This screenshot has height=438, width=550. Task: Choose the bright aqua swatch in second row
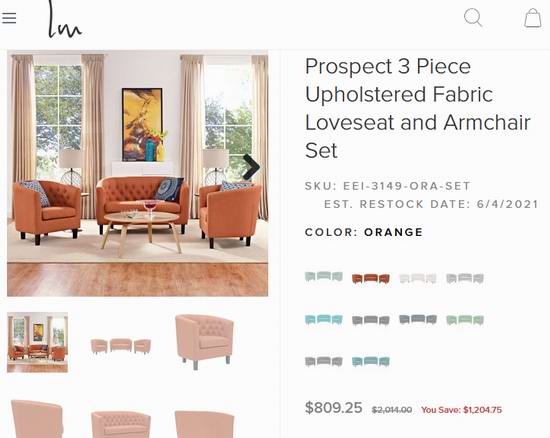click(x=324, y=320)
